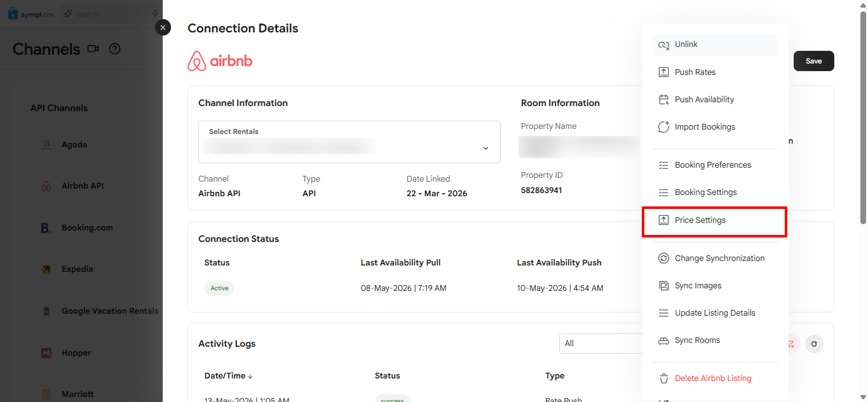Open Import Bookings option
Viewport: 868px width, 402px height.
tap(715, 126)
